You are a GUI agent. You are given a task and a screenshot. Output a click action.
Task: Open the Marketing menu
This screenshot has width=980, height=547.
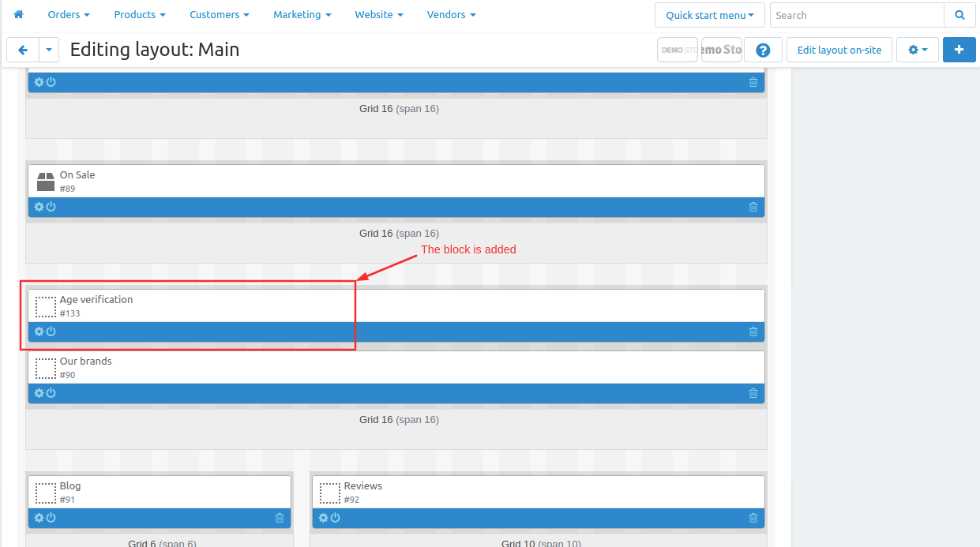pyautogui.click(x=302, y=15)
